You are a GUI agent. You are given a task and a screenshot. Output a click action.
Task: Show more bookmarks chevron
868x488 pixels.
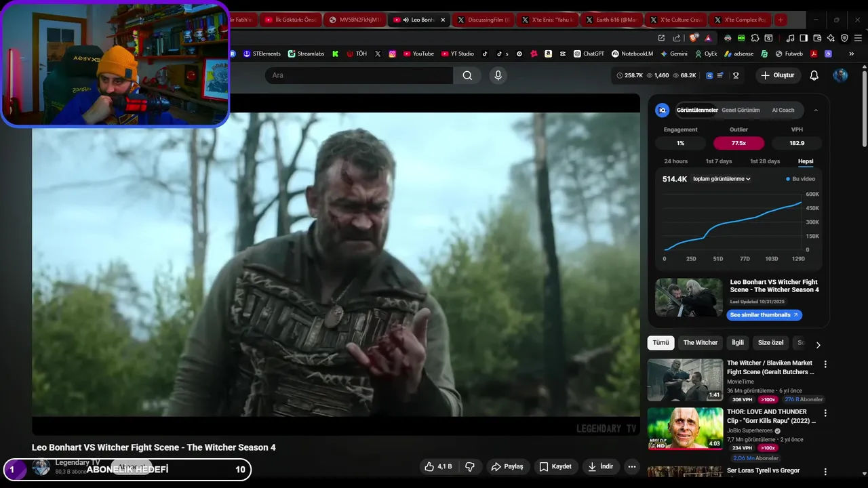tap(852, 54)
